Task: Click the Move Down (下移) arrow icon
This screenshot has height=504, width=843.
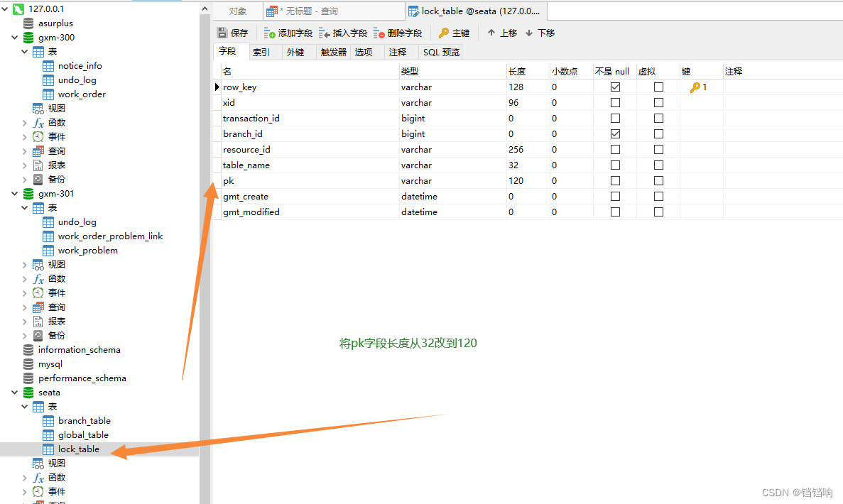Action: 529,33
